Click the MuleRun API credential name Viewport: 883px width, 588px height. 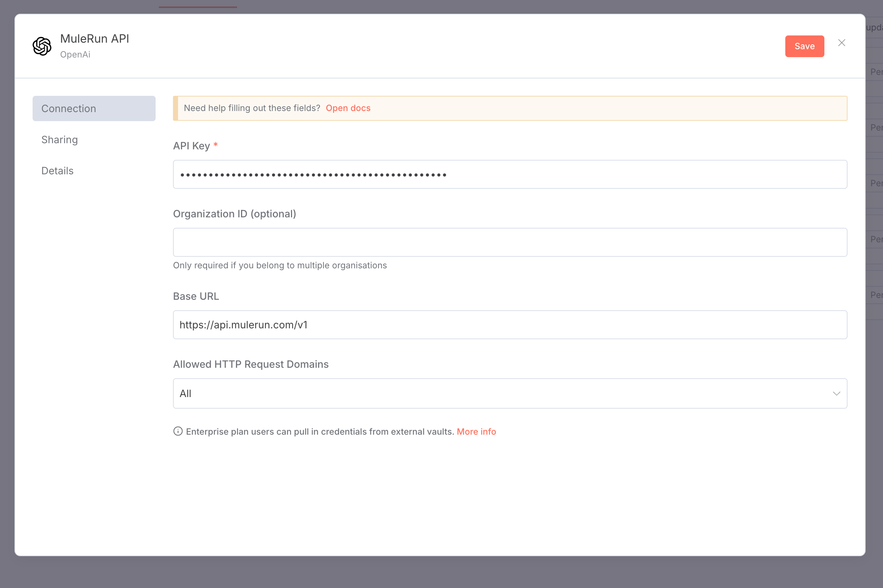click(x=94, y=39)
